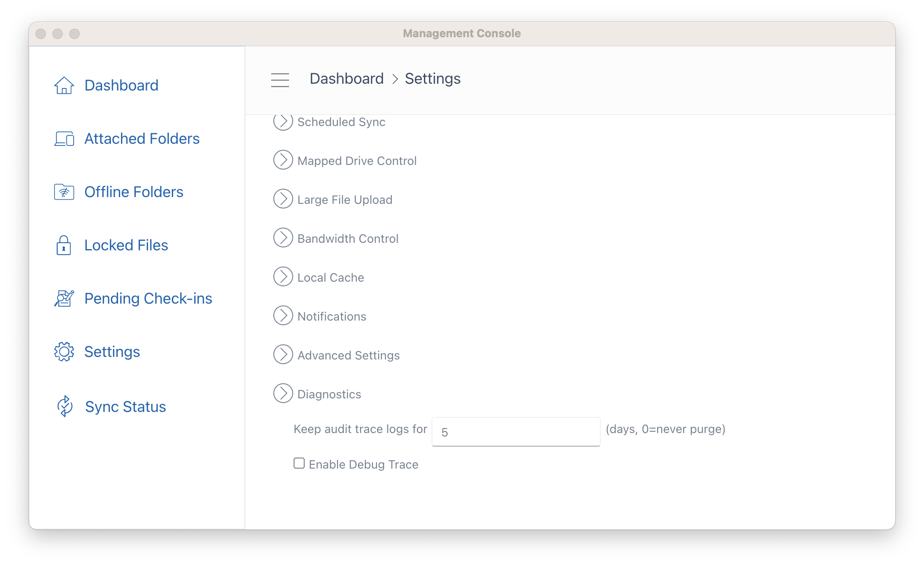Collapse the Diagnostics section chevron
The image size is (924, 565).
tap(283, 393)
